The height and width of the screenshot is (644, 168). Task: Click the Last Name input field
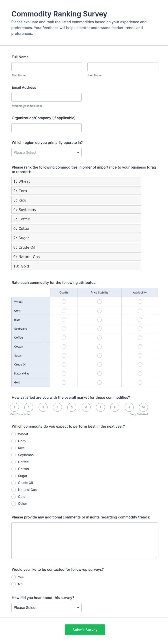(x=122, y=67)
